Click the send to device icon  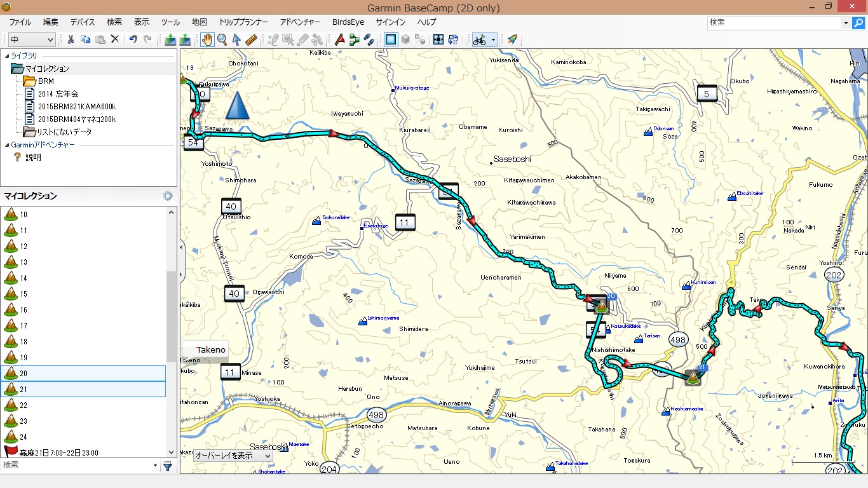pyautogui.click(x=170, y=39)
